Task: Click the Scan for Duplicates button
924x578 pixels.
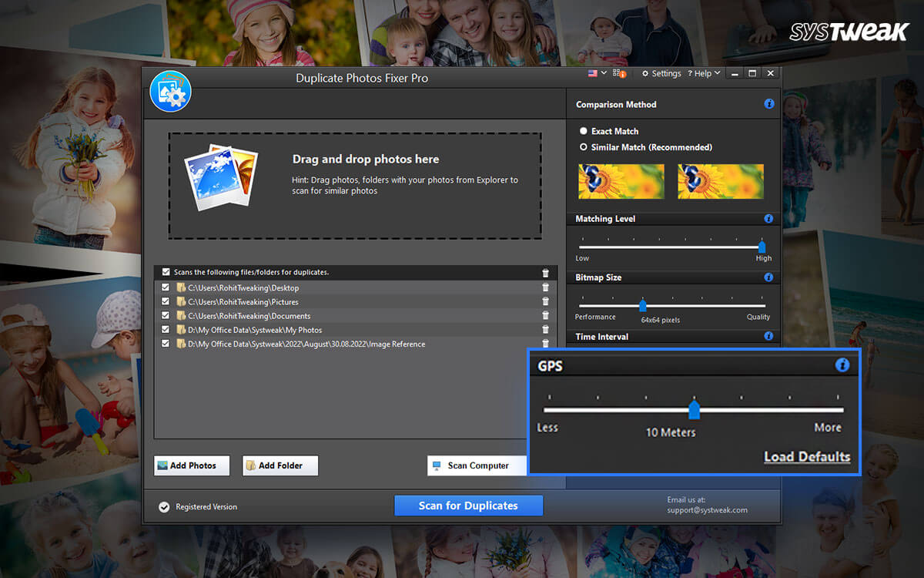Action: pyautogui.click(x=468, y=505)
